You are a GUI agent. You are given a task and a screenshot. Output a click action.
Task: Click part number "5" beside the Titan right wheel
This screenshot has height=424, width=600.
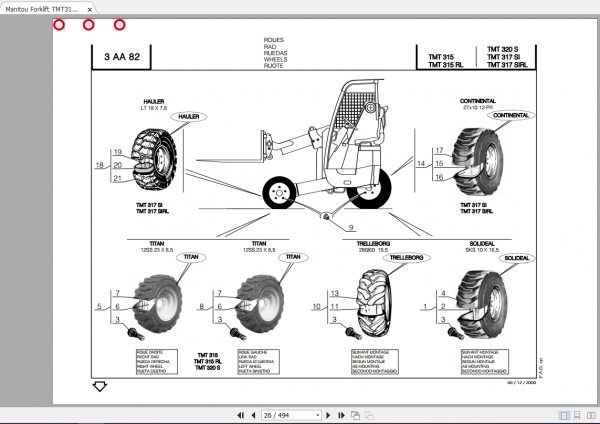[99, 306]
